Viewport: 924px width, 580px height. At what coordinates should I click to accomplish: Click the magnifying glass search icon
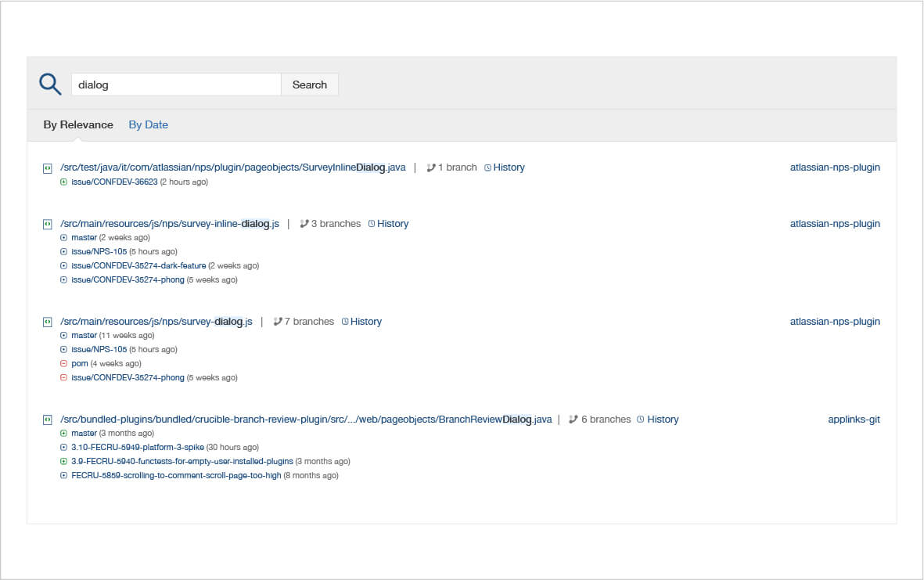point(50,85)
